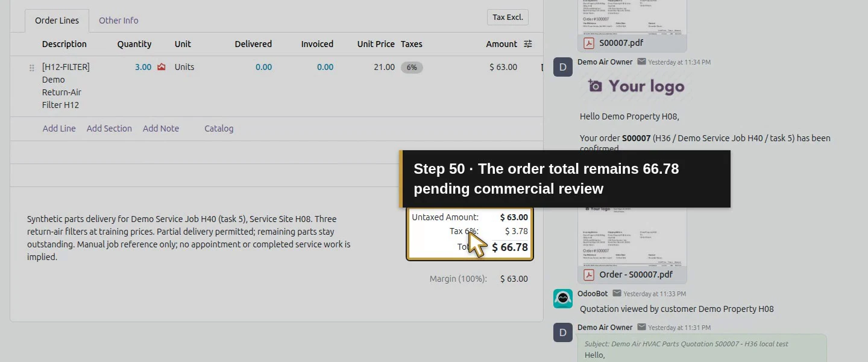Click the Quotation viewed by customer message
Viewport: 868px width, 362px height.
676,309
